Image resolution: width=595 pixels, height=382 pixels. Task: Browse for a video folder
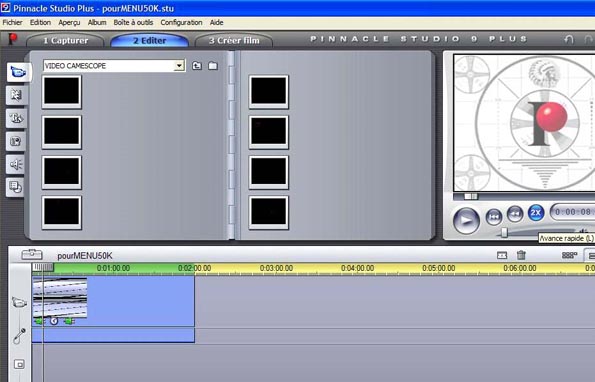(x=213, y=66)
